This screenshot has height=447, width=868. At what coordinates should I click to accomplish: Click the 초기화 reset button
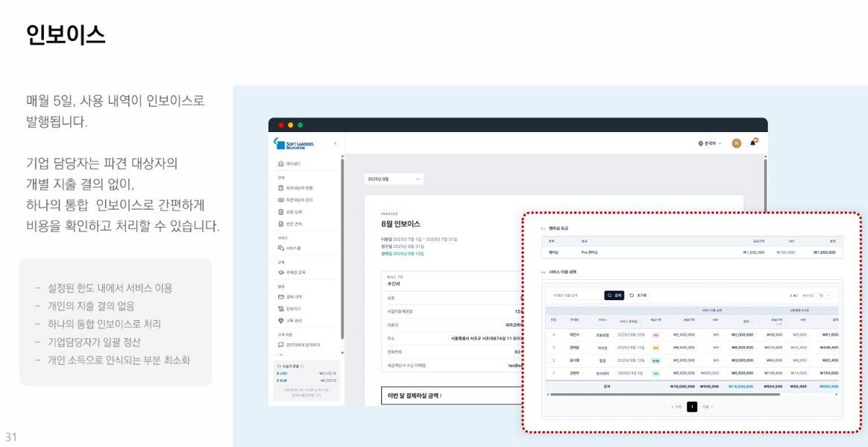[x=638, y=296]
